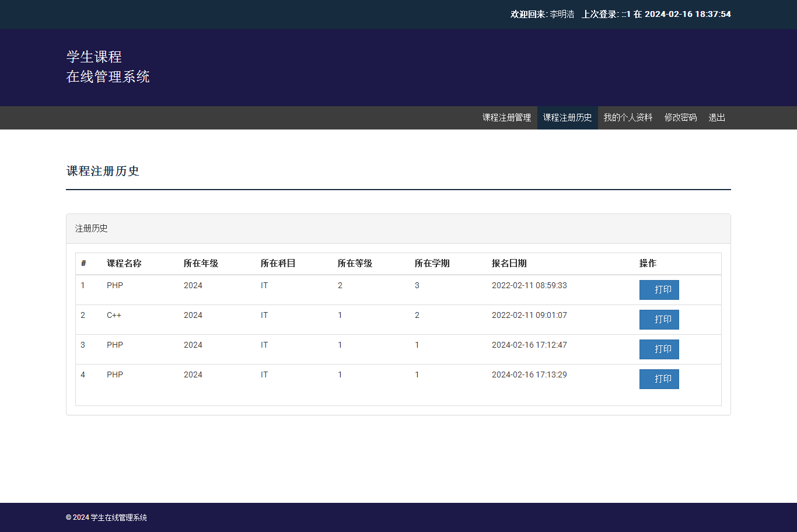Click the 所在等级 column header
797x532 pixels.
(x=355, y=264)
